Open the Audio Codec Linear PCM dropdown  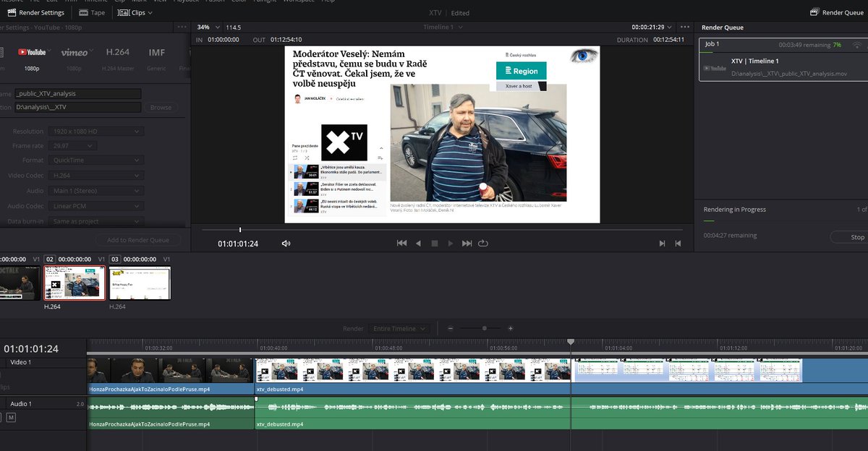click(x=95, y=206)
